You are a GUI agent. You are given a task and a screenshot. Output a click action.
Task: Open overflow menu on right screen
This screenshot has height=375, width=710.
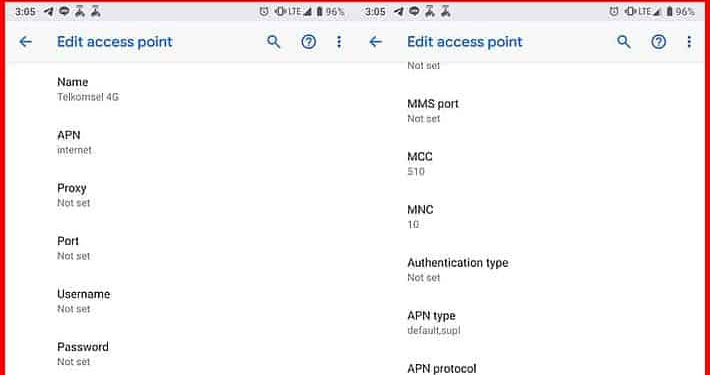point(689,42)
